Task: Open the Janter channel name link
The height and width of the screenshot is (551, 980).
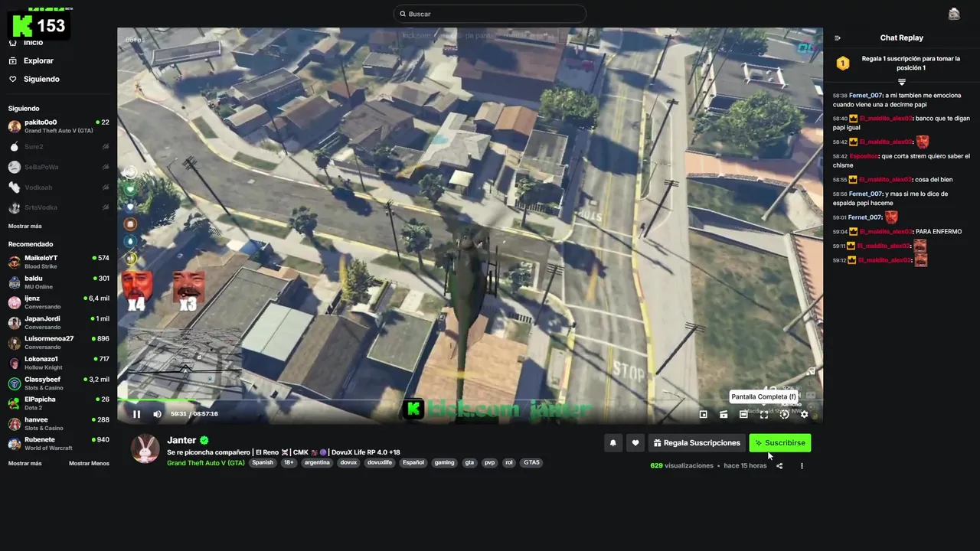Action: [x=181, y=441]
